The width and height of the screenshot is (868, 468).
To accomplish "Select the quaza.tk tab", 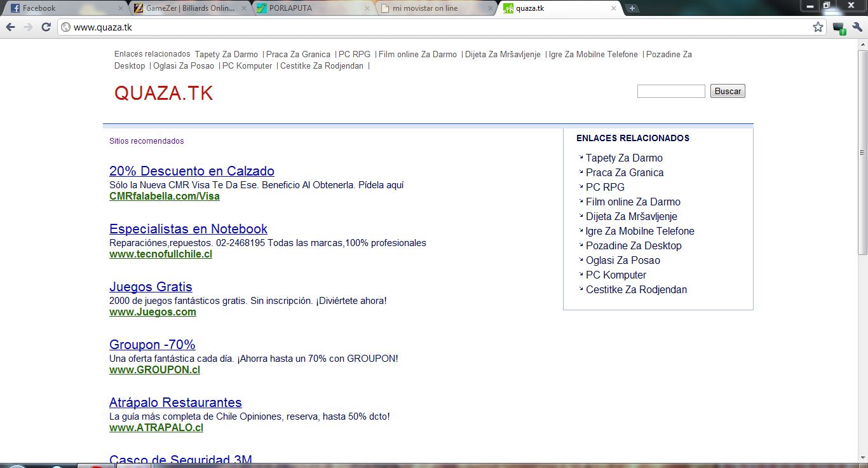I will tap(559, 8).
